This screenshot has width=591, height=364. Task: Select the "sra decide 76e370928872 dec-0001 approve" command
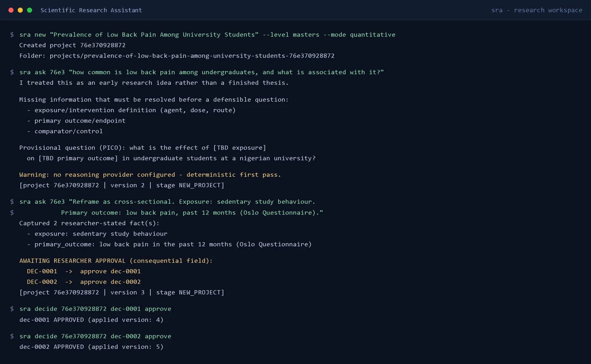pos(95,309)
